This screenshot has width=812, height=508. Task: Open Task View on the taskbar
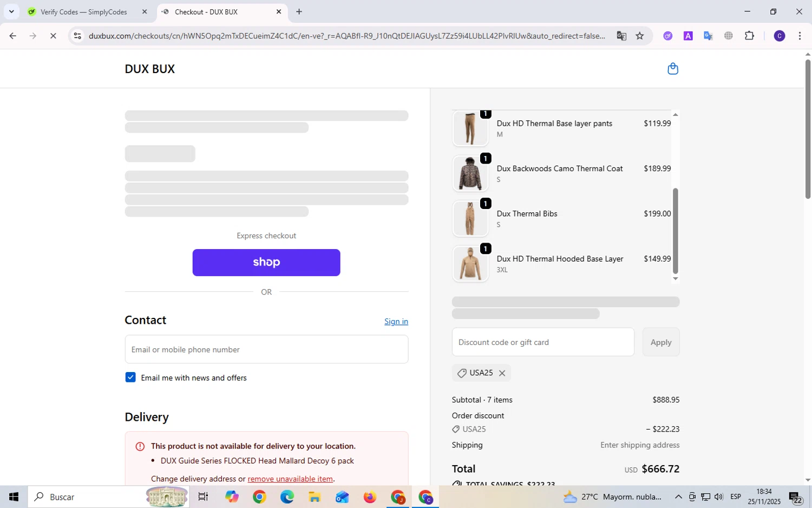coord(203,497)
